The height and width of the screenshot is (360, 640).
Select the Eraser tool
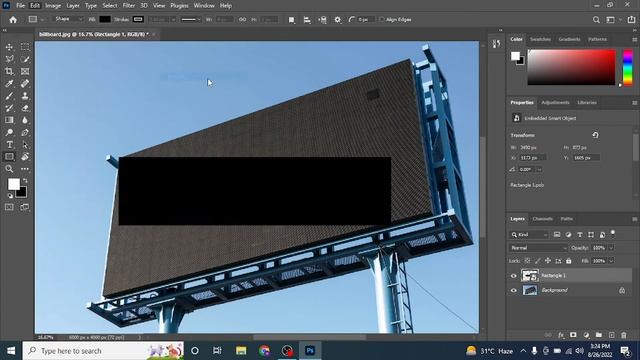25,108
